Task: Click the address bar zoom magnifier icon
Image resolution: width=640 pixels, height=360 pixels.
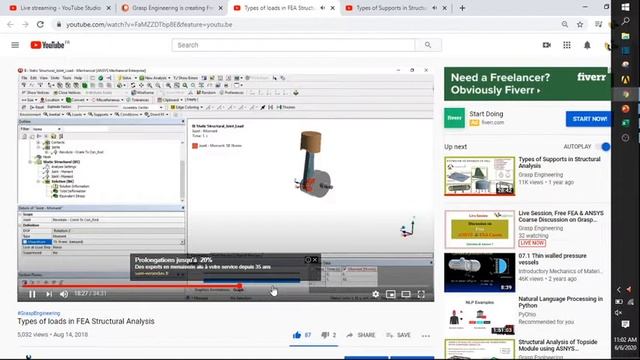Action: [x=564, y=24]
